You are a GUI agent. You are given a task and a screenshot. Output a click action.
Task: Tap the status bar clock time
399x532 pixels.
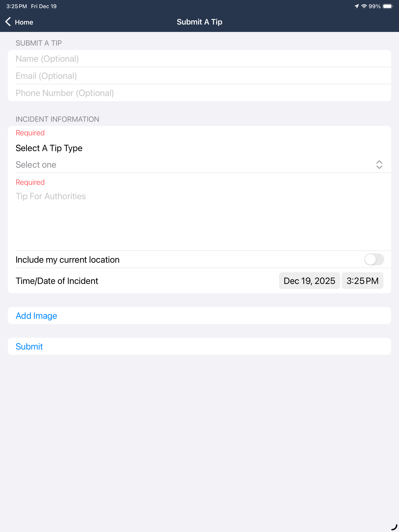pos(17,6)
